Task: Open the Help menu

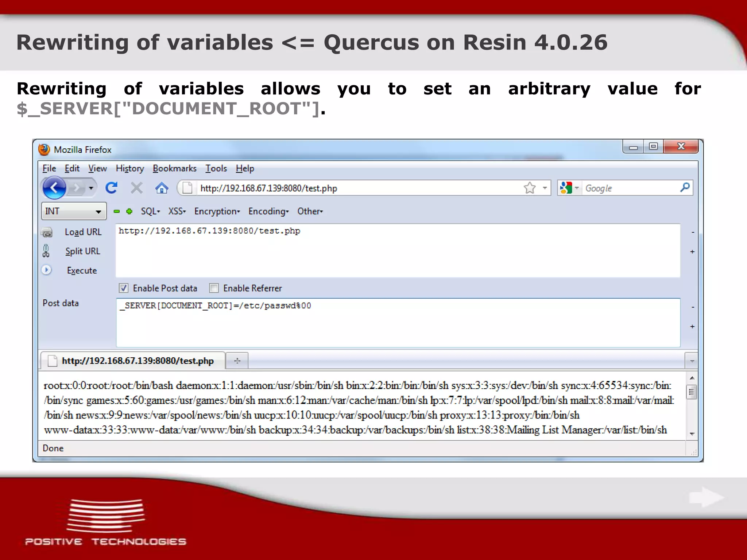Action: 245,168
